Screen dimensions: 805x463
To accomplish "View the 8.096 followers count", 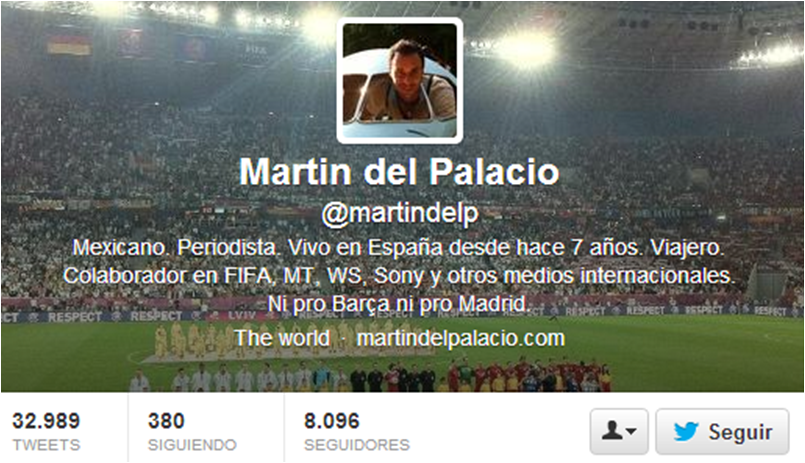I will (x=332, y=421).
